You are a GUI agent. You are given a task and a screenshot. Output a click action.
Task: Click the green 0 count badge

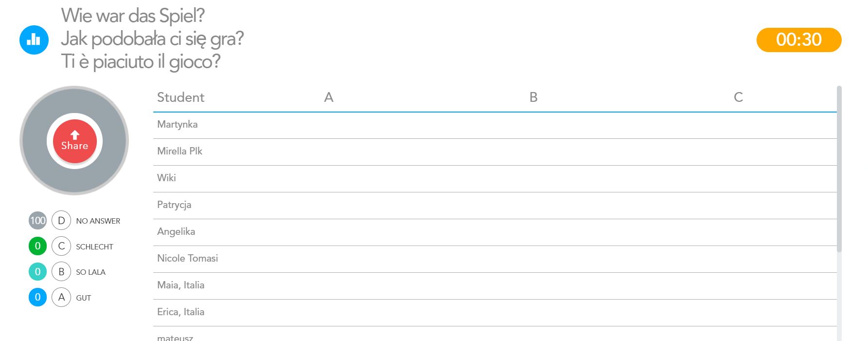pos(37,246)
